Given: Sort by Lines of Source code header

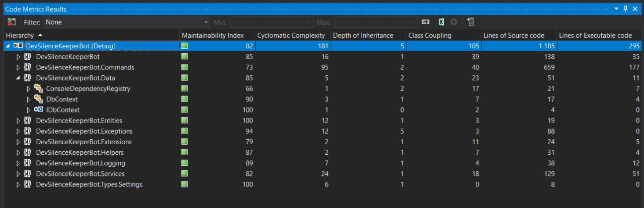Looking at the screenshot, I should tap(519, 36).
